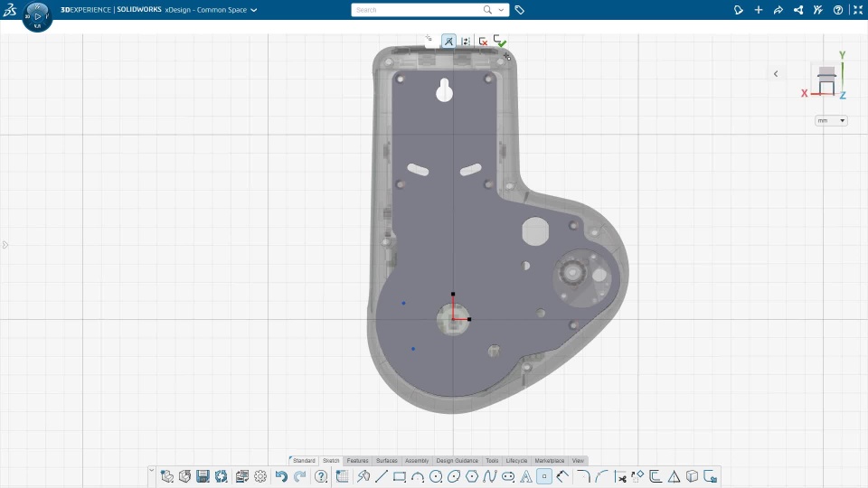Switch to the Features tab

pyautogui.click(x=357, y=461)
